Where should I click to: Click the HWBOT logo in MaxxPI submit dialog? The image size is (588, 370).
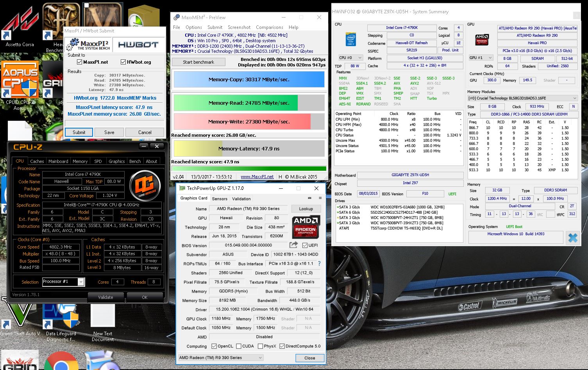(x=138, y=45)
